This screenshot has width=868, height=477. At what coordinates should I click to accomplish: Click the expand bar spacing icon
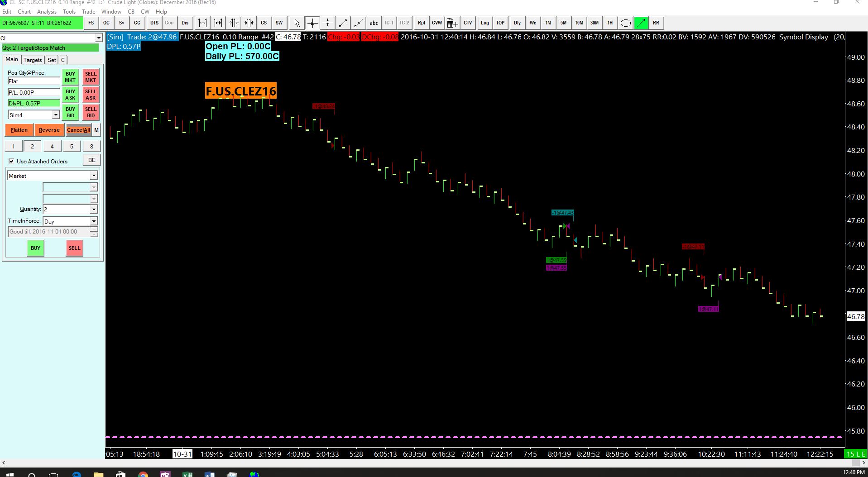(x=203, y=23)
